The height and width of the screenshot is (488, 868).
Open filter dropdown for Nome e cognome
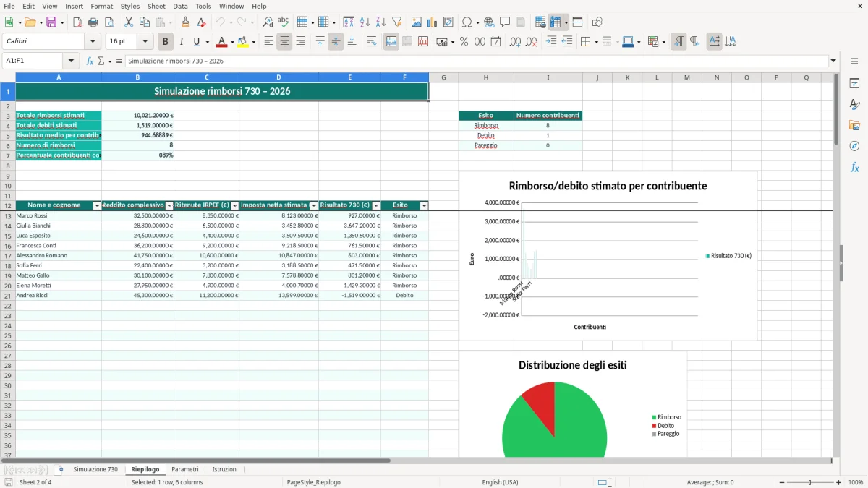click(x=97, y=206)
